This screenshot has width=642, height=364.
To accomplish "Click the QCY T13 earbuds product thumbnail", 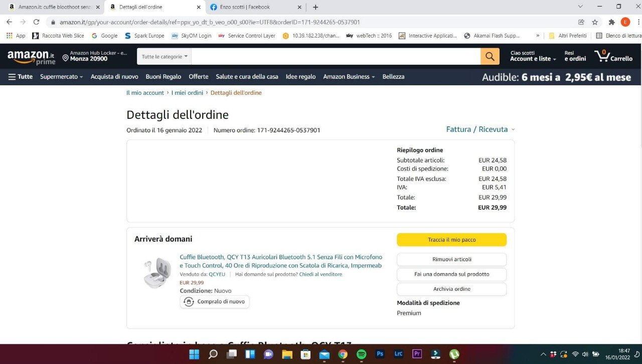I will 157,273.
